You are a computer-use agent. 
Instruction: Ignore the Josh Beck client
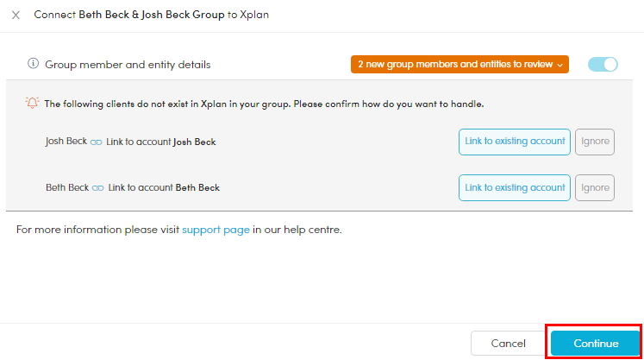pyautogui.click(x=595, y=142)
